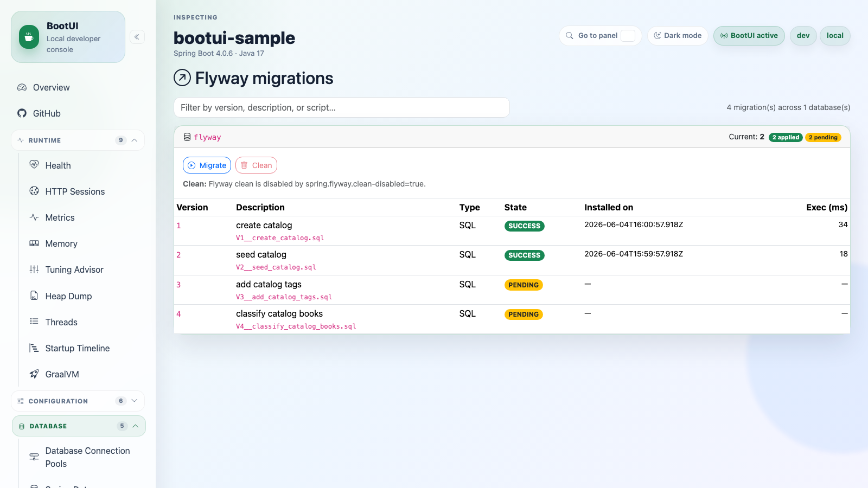
Task: Click SUCCESS badge in seed catalog row
Action: pos(524,255)
